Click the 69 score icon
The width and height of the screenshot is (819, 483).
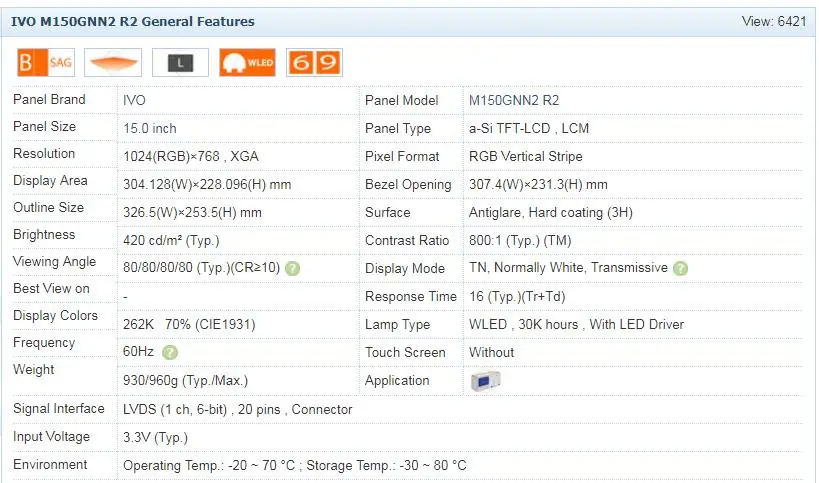click(314, 63)
